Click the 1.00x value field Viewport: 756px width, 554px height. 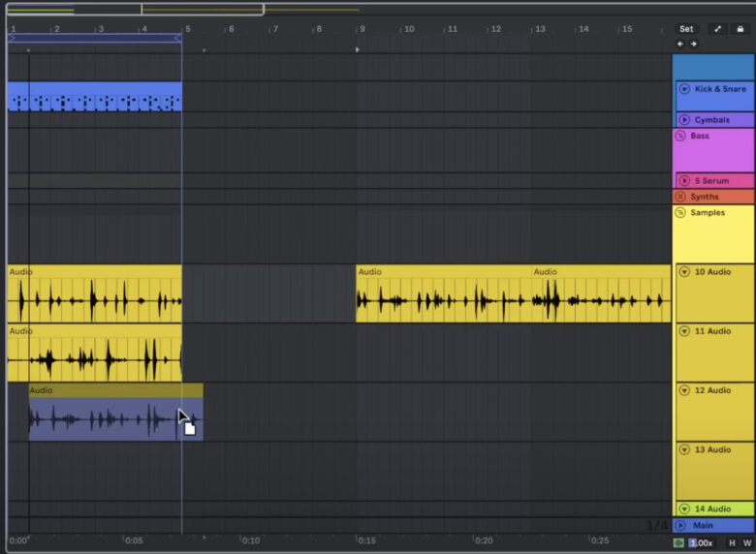click(x=701, y=543)
